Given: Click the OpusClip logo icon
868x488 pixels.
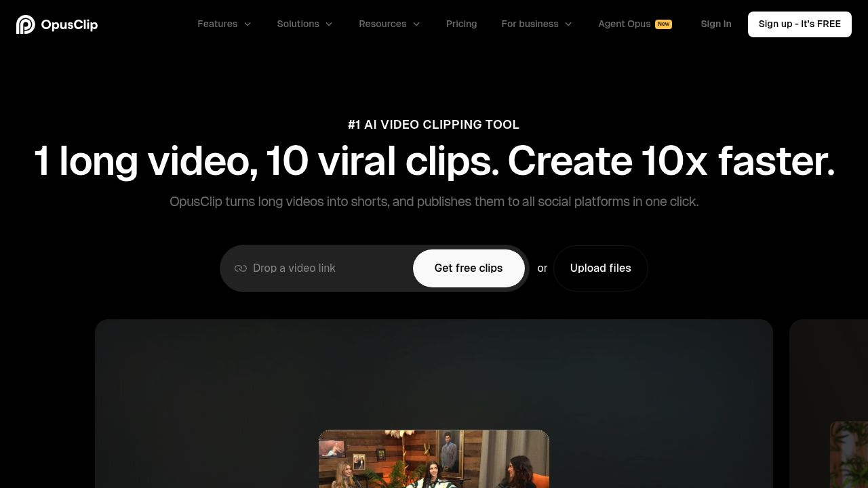Looking at the screenshot, I should (x=25, y=24).
